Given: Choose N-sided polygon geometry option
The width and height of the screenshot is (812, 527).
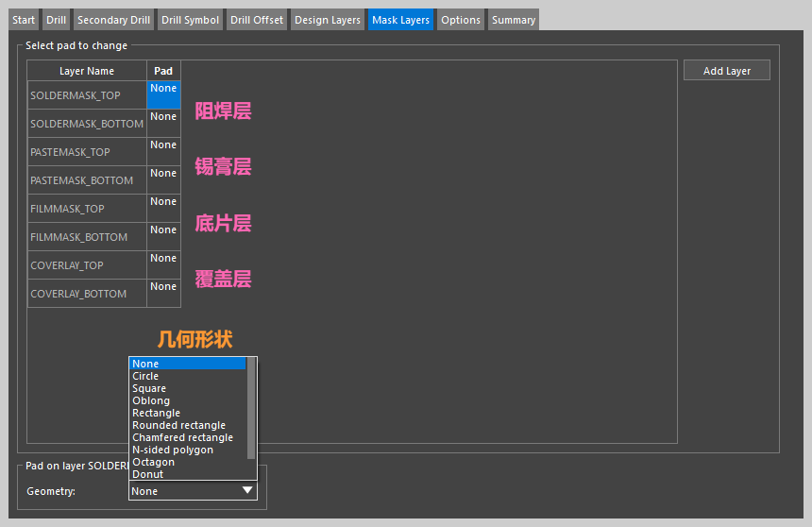Looking at the screenshot, I should (173, 450).
